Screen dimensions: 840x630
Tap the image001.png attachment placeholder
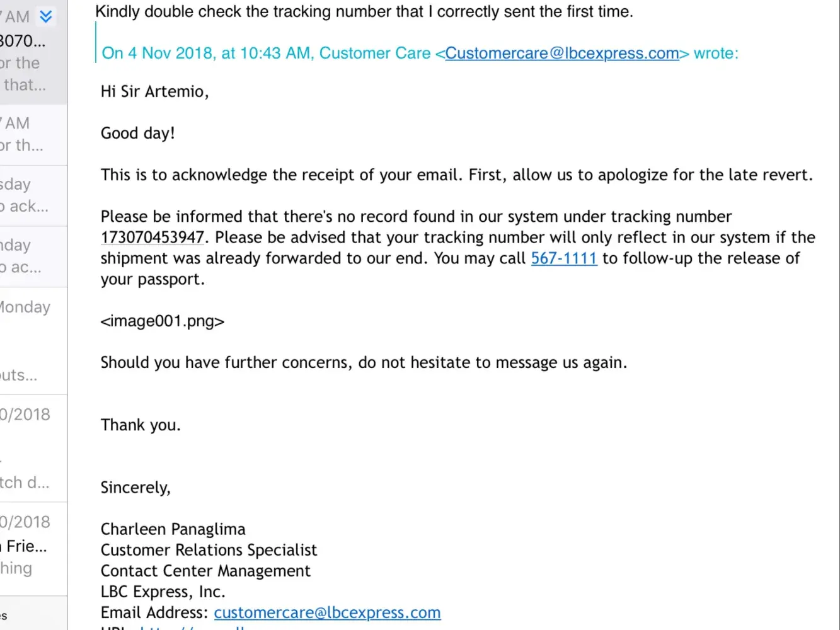click(x=163, y=321)
